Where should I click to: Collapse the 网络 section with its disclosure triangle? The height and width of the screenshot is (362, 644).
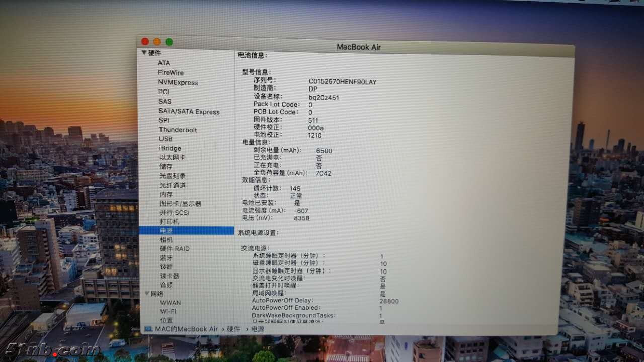(147, 293)
